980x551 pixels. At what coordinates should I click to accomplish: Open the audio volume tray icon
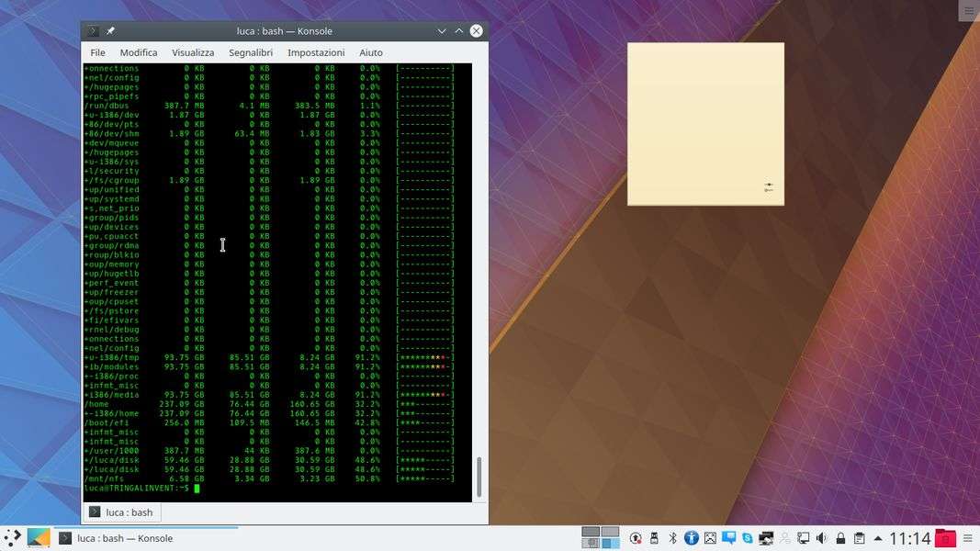click(x=821, y=538)
